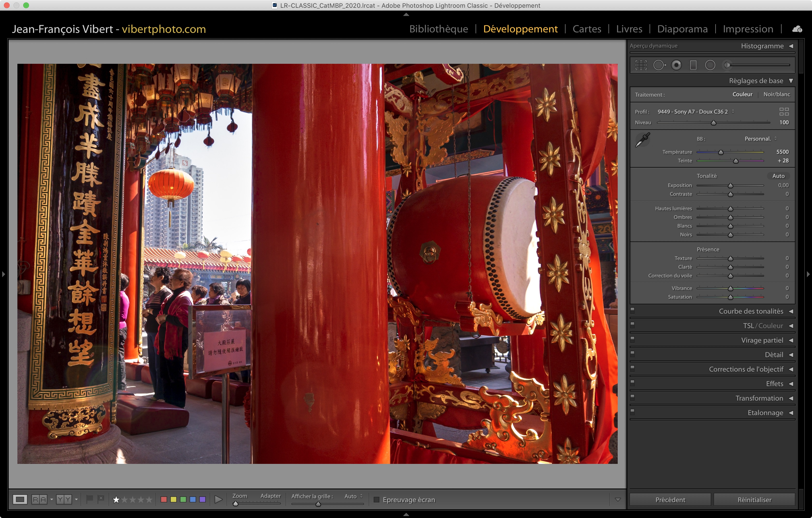Select the crop overlay tool
The width and height of the screenshot is (812, 518).
tap(641, 65)
